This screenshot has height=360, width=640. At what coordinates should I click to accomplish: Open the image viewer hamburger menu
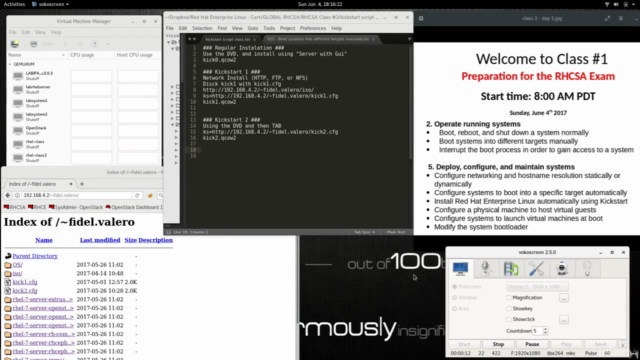point(621,18)
